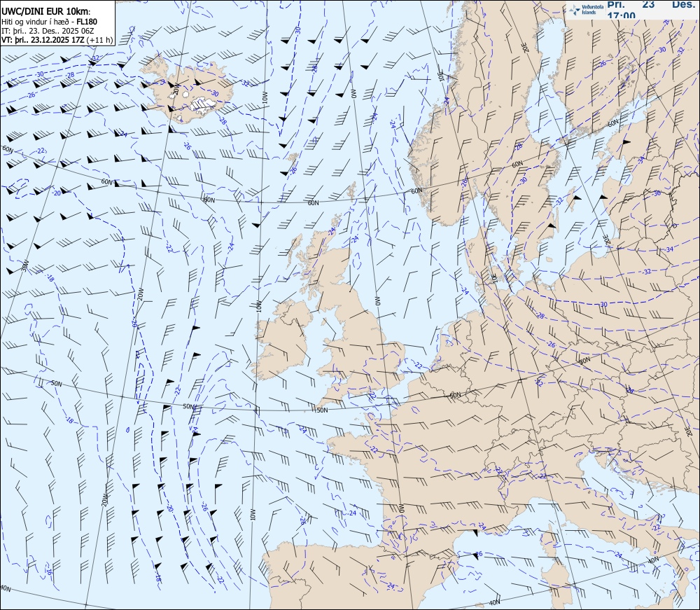Viewport: 700px width, 610px height.
Task: Click the 'VT: þri.. 23.12.2025 17Z (+11 h)' line
Action: (57, 40)
